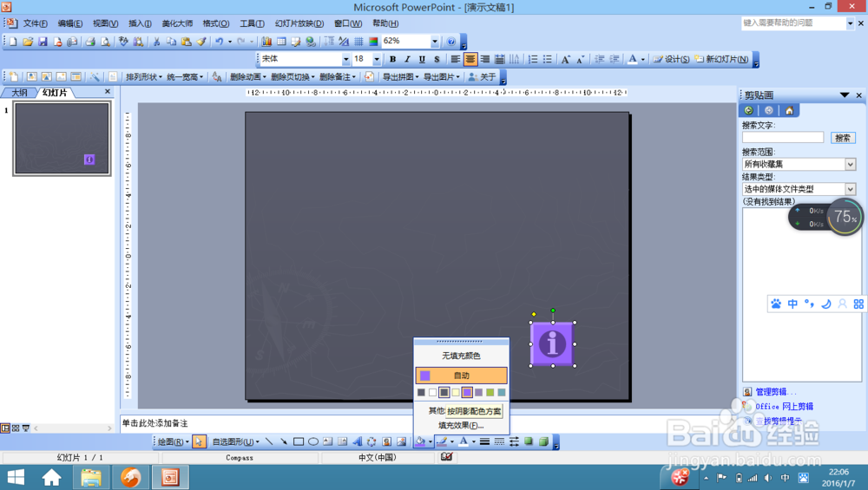Screen dimensions: 868x490
Task: Select the Arrow drawing tool
Action: pos(284,441)
